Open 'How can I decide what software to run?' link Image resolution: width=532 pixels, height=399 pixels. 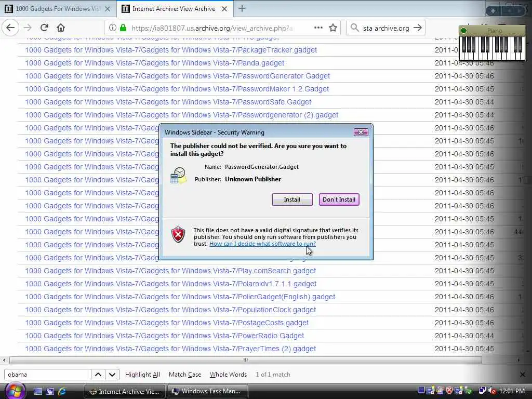tap(262, 244)
